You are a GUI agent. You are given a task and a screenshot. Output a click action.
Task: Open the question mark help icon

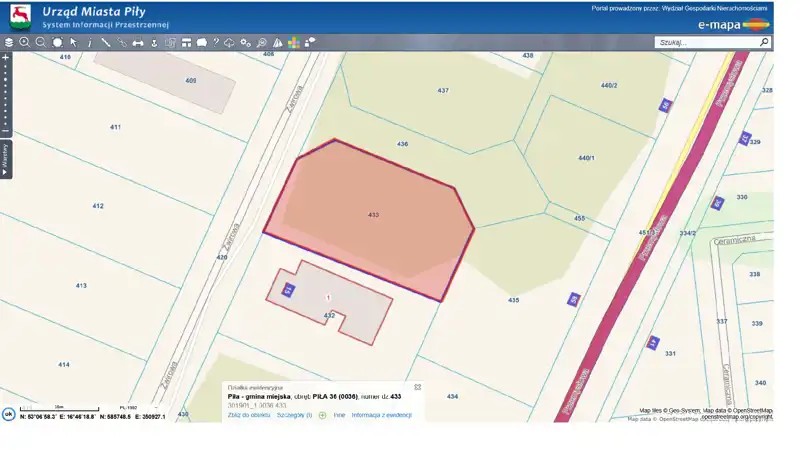pos(216,43)
